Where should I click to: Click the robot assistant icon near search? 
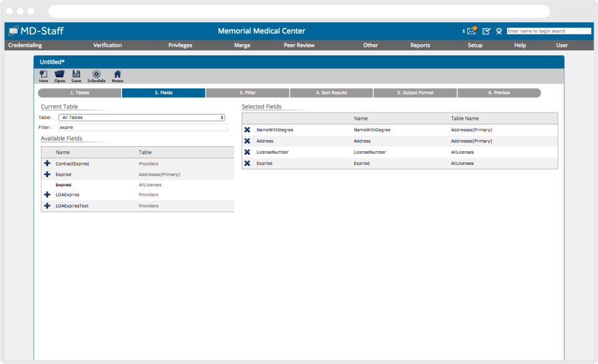(498, 30)
